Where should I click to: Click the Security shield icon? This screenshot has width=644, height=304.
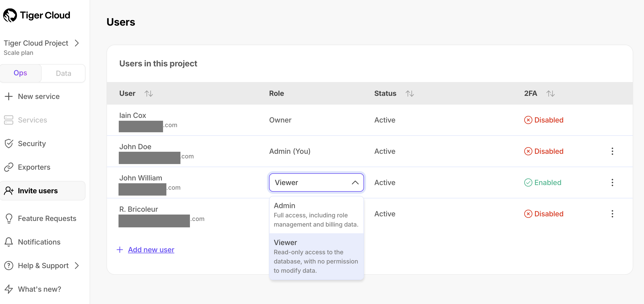[x=9, y=144]
